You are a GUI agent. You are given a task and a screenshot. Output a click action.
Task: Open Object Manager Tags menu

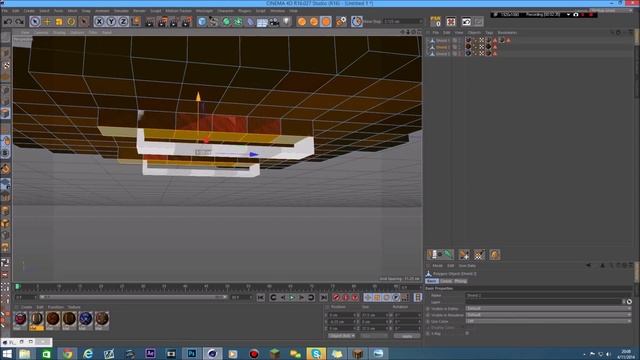(x=489, y=33)
